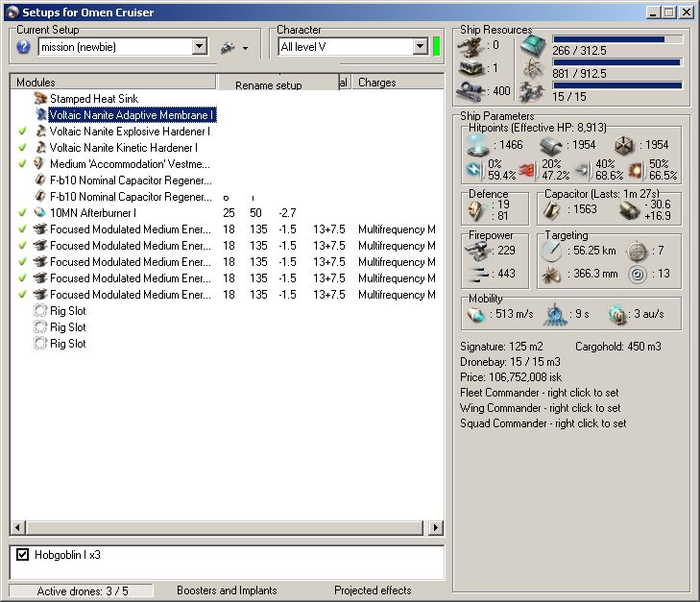
Task: Open the Current Setup dropdown
Action: pyautogui.click(x=200, y=46)
